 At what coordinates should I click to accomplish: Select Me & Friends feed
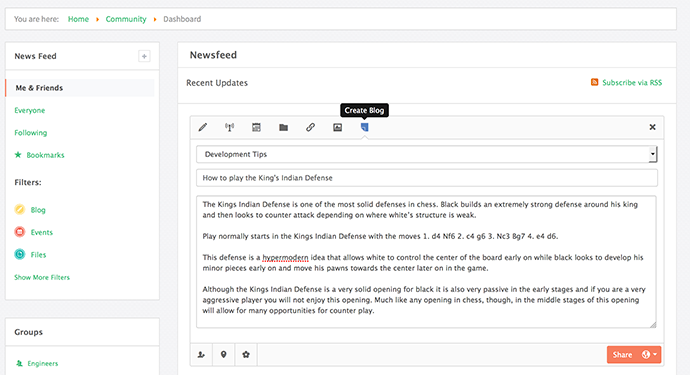[80, 88]
